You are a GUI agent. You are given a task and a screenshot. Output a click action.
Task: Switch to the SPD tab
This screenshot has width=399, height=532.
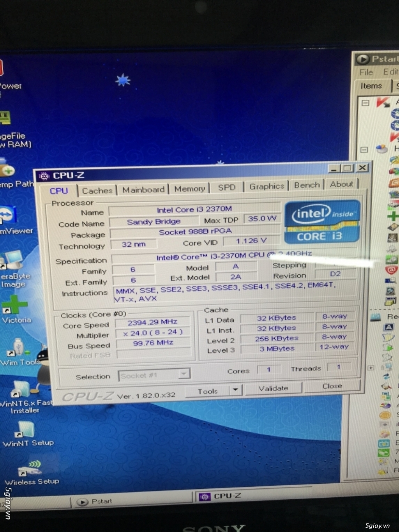pos(226,187)
